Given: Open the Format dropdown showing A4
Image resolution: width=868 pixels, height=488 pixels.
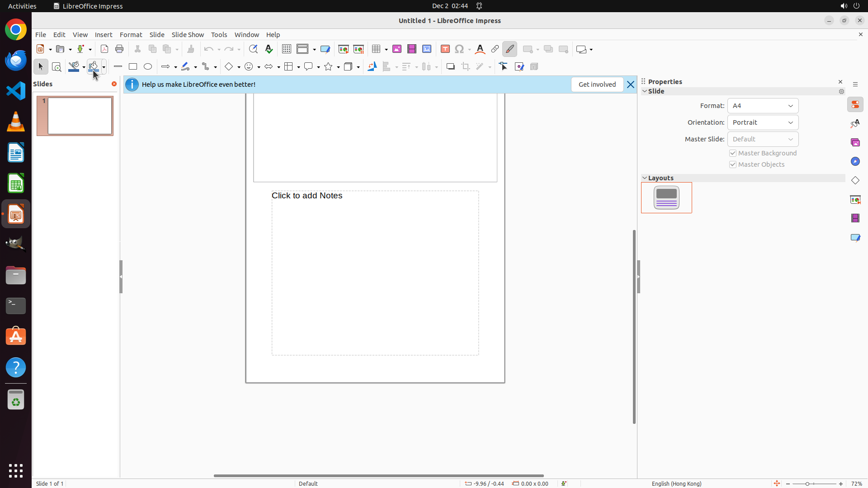Looking at the screenshot, I should pos(763,106).
